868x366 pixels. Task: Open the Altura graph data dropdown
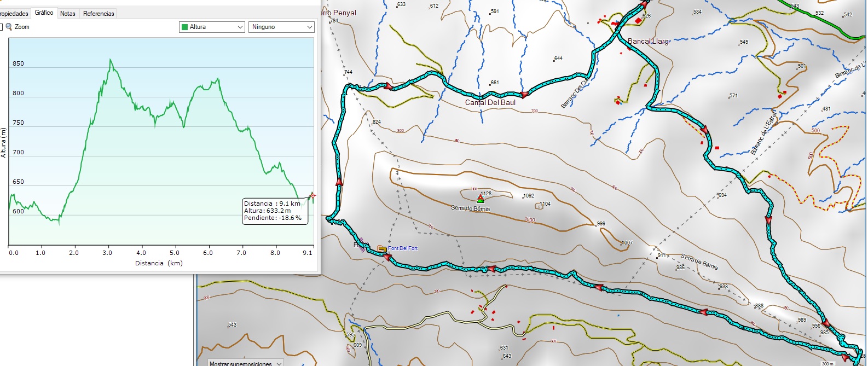212,27
